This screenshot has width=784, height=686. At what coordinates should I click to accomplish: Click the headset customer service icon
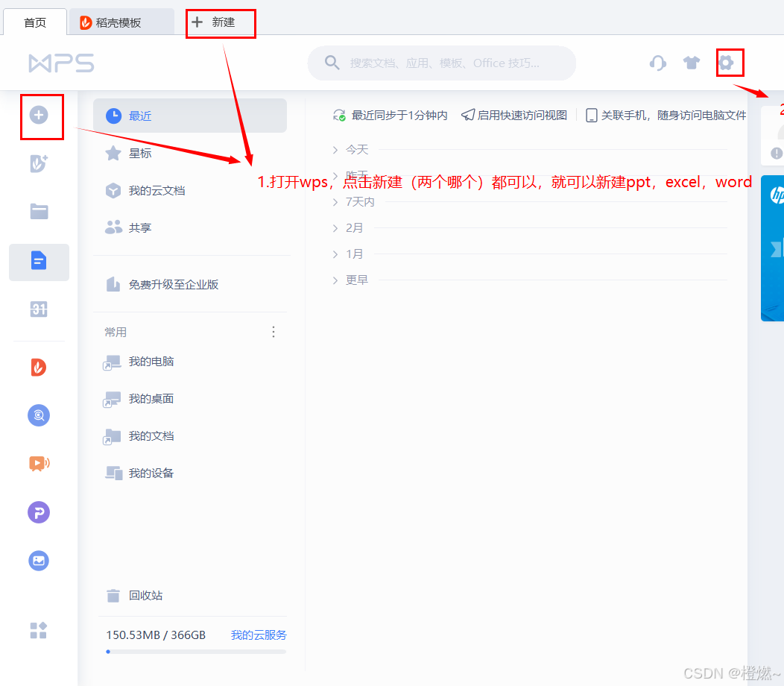[x=658, y=63]
